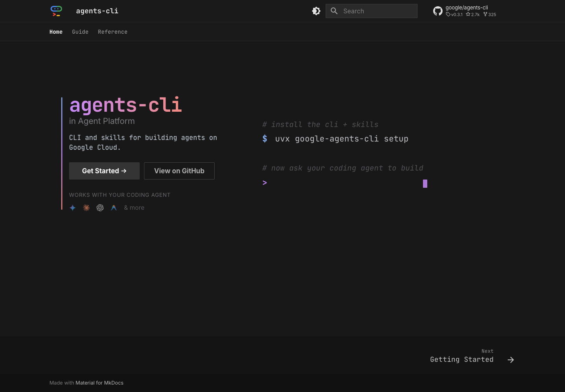Click the blue dollar prompt sign
The image size is (565, 392).
pyautogui.click(x=265, y=139)
